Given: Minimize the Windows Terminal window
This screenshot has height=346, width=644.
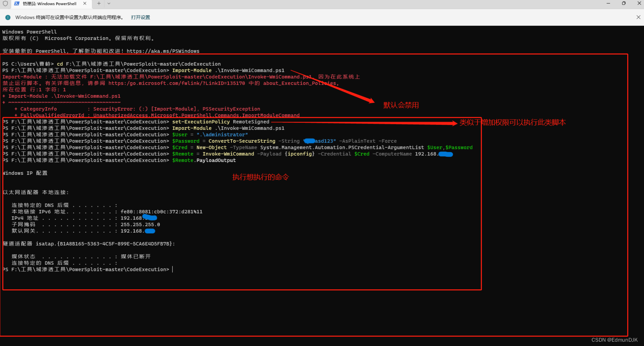Looking at the screenshot, I should coord(608,4).
